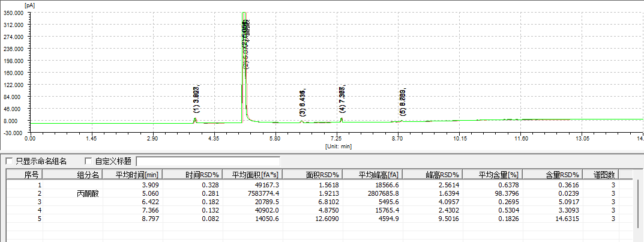Sort by 平均峰高[fA] column header
The height and width of the screenshot is (242, 644).
(372, 175)
